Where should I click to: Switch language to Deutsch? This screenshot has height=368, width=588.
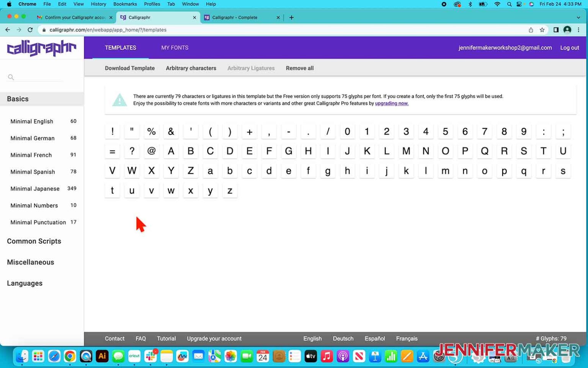click(343, 339)
